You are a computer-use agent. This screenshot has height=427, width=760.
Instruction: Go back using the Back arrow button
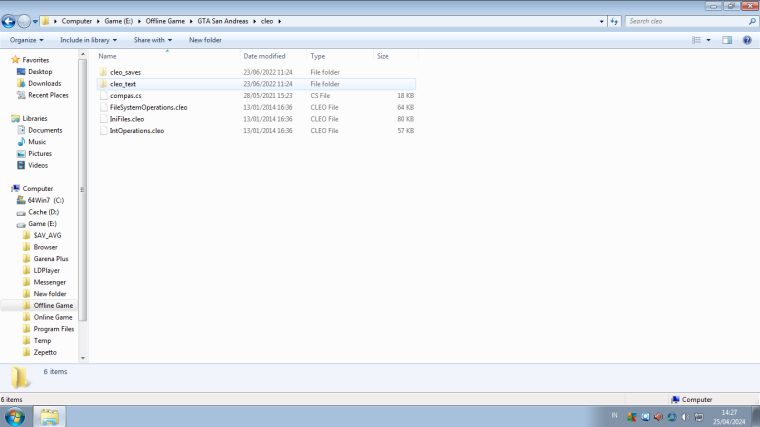[8, 21]
